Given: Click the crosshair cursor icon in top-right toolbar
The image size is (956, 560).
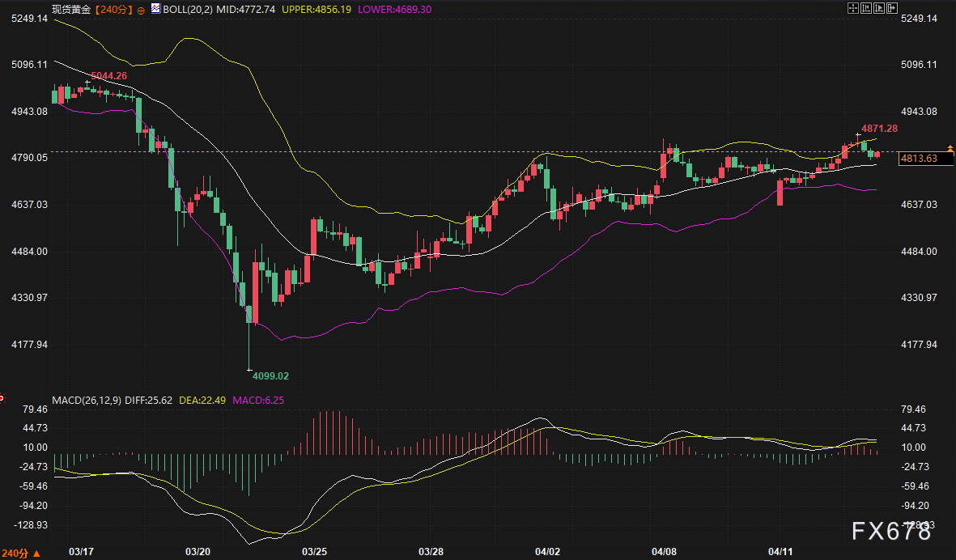Looking at the screenshot, I should tap(852, 8).
